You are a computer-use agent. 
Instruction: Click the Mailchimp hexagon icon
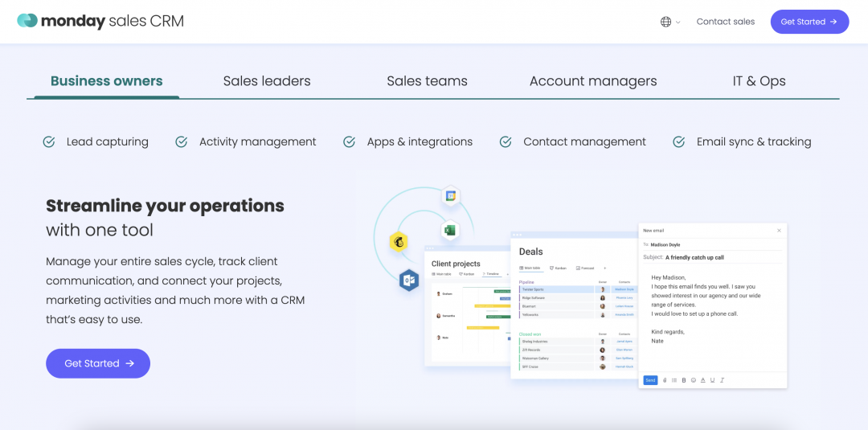[x=399, y=242]
